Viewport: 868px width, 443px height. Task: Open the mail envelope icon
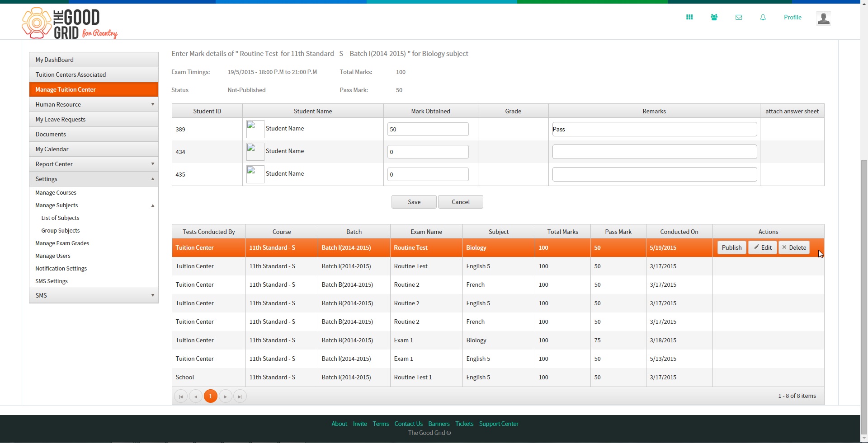coord(739,17)
